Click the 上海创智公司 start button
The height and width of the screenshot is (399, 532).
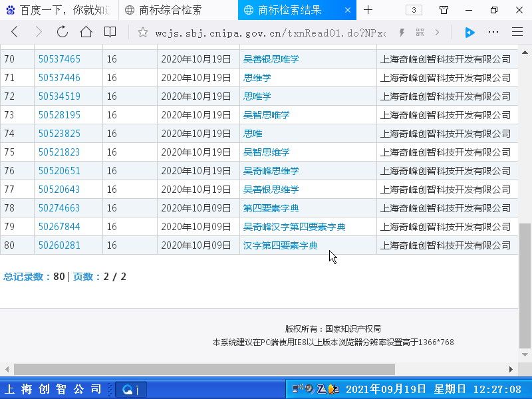(53, 389)
